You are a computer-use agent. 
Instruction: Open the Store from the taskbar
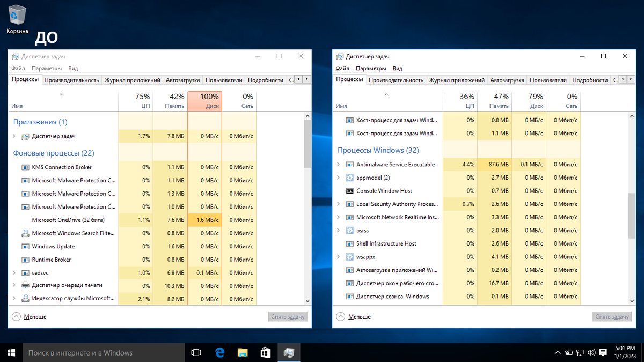(x=266, y=352)
